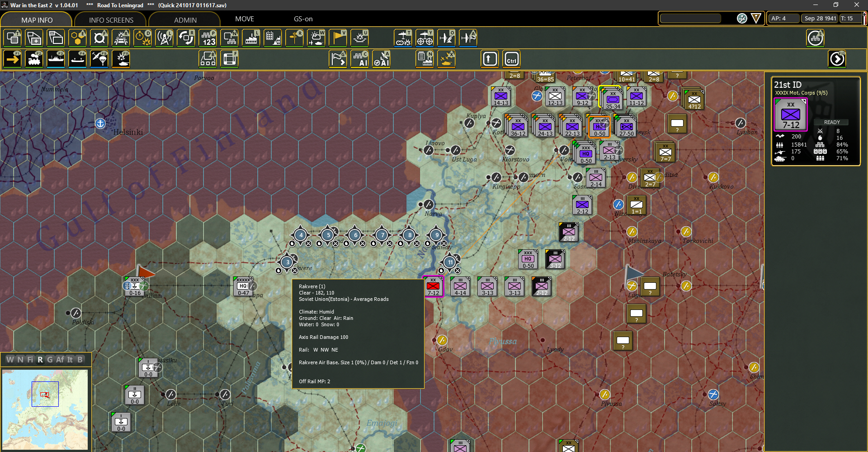Select the W minimap filter button
Image resolution: width=868 pixels, height=452 pixels.
10,360
